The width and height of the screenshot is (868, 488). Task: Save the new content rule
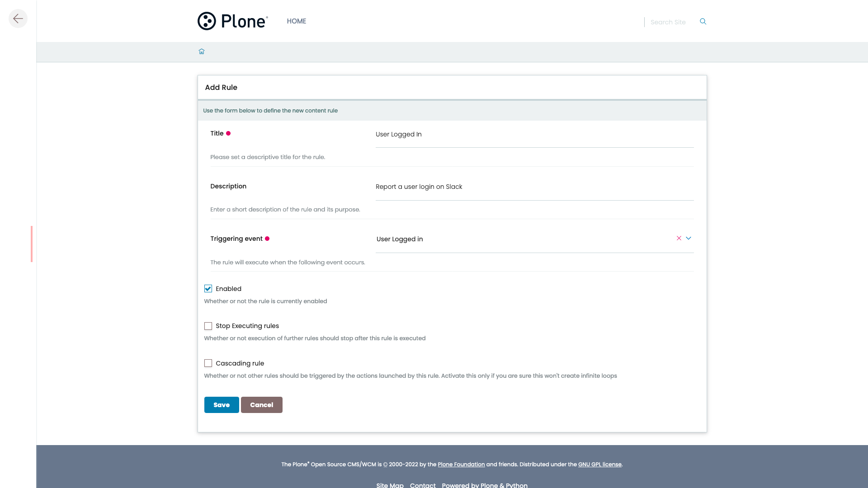click(222, 405)
